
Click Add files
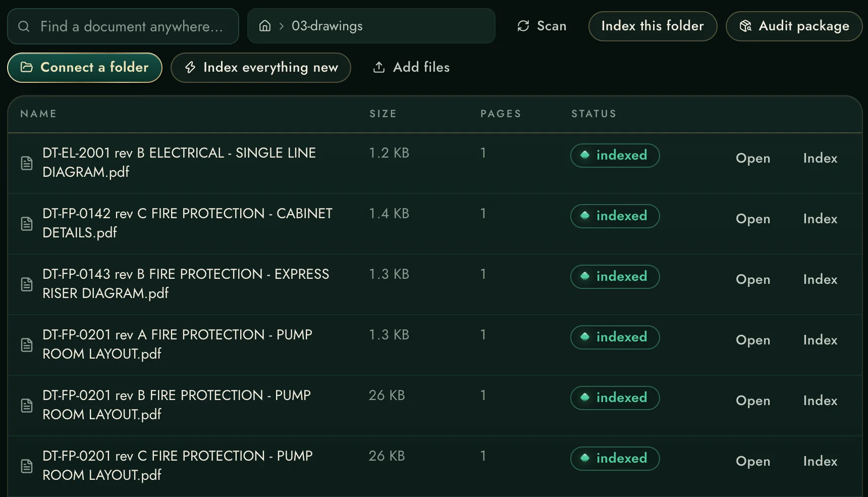pos(411,67)
